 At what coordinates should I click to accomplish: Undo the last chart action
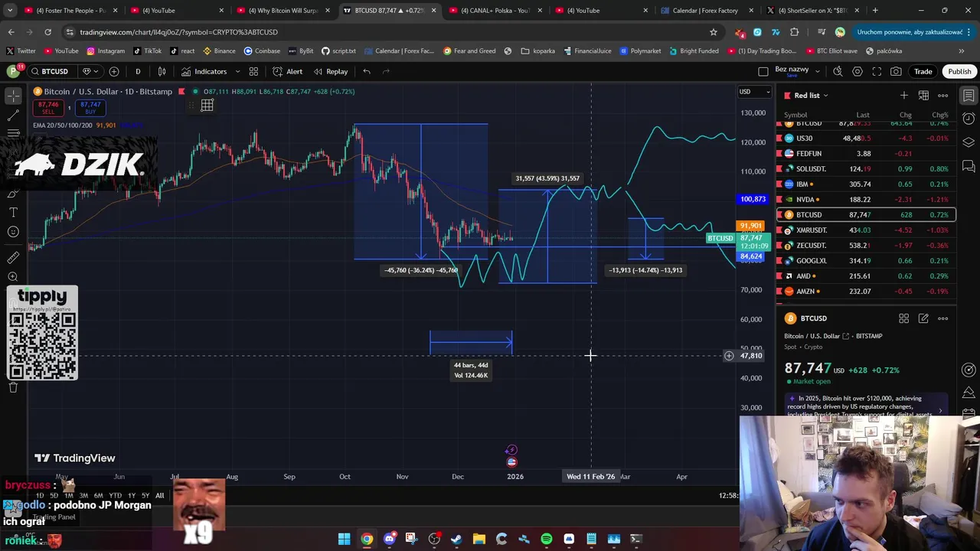coord(367,71)
